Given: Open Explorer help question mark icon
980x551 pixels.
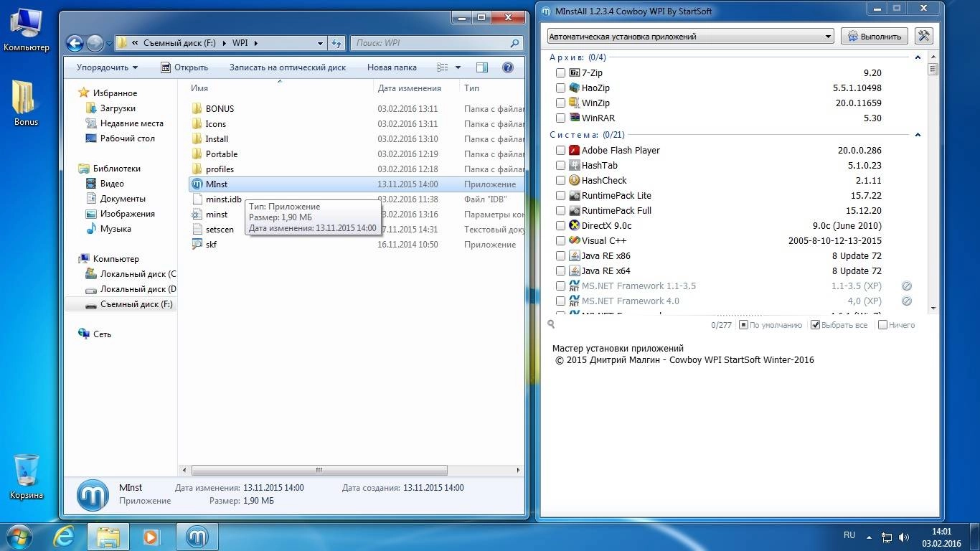Looking at the screenshot, I should (508, 67).
